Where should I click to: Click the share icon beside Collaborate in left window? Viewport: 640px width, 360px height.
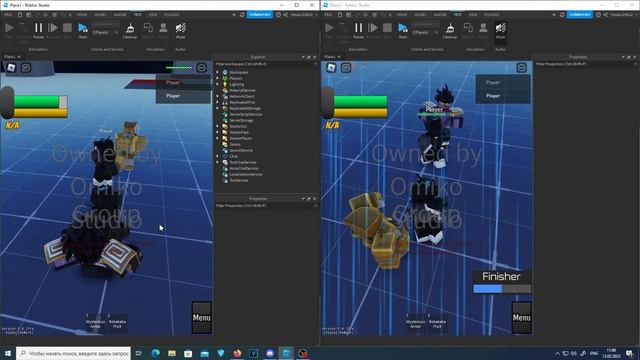click(x=285, y=15)
